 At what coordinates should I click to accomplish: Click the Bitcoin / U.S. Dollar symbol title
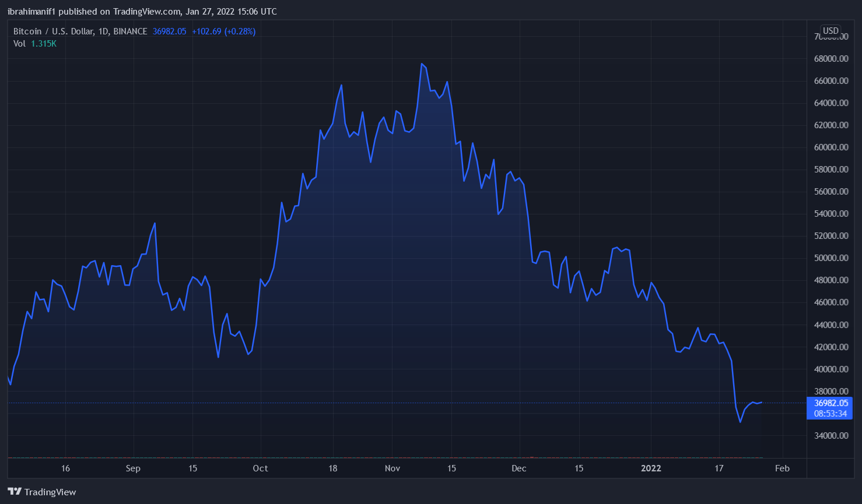pos(53,31)
